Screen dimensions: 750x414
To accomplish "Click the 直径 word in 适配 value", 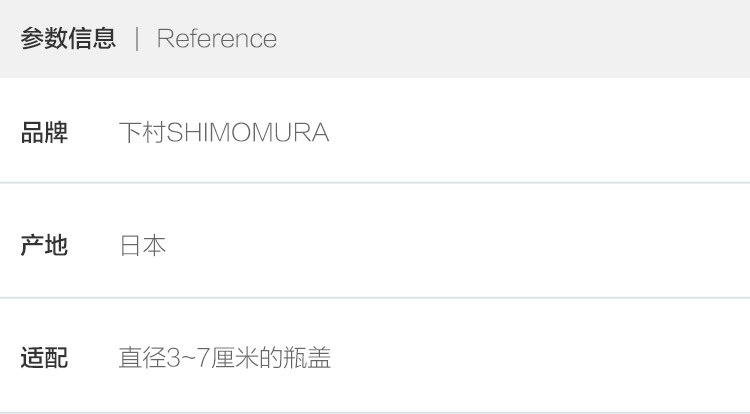I will (x=143, y=358).
